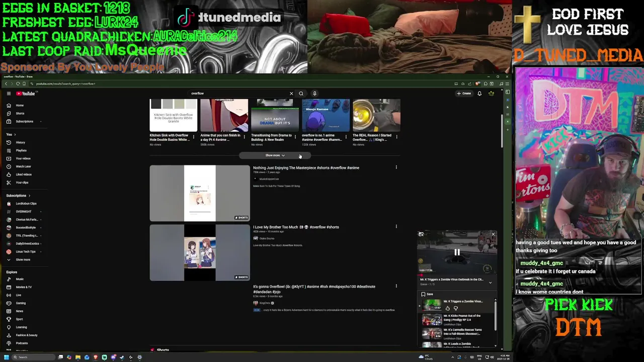Open more options for 'THE REAL Reason' short
This screenshot has width=644, height=362.
397,137
